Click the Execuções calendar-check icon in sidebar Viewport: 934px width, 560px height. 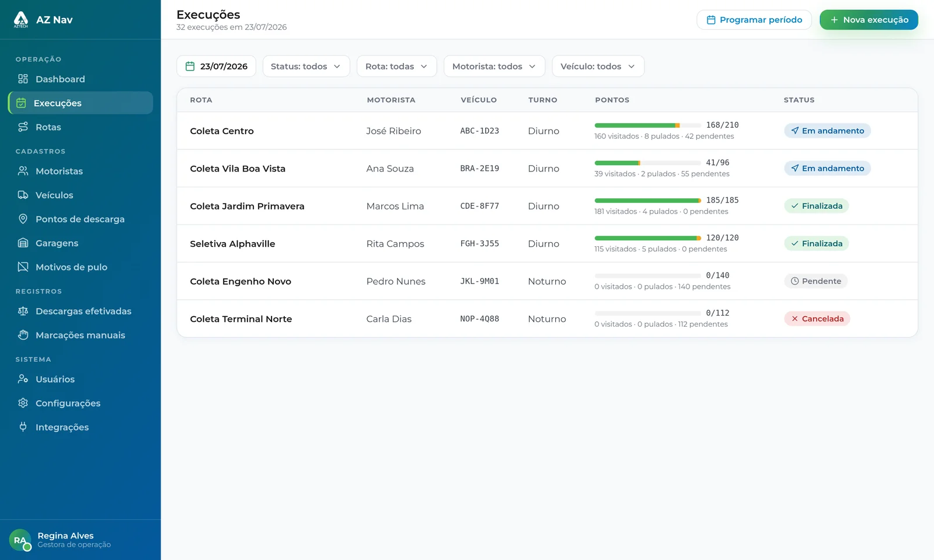click(x=21, y=103)
